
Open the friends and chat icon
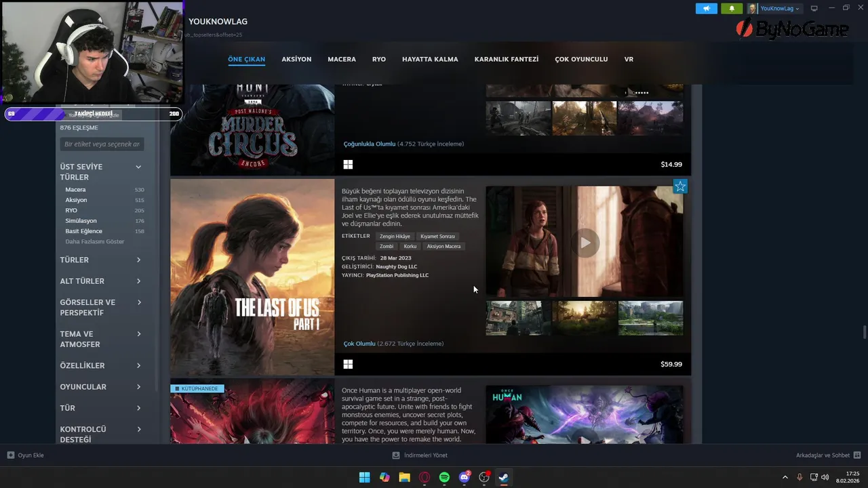857,455
